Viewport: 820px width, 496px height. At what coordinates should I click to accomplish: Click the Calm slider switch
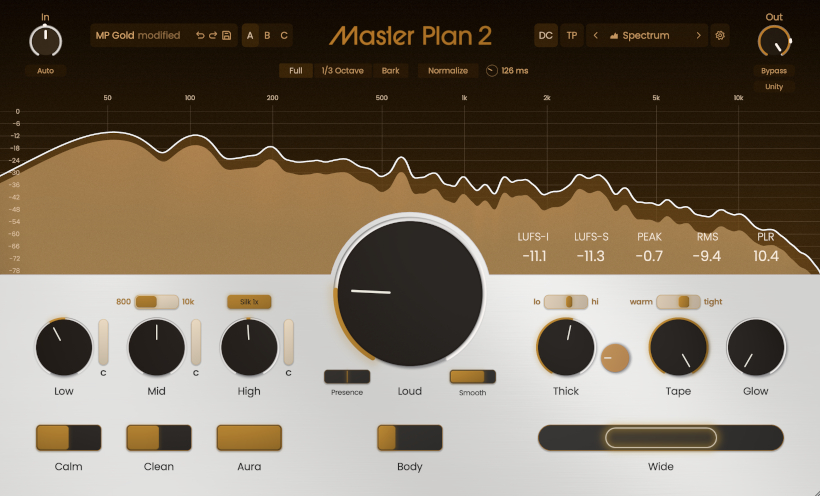click(69, 437)
